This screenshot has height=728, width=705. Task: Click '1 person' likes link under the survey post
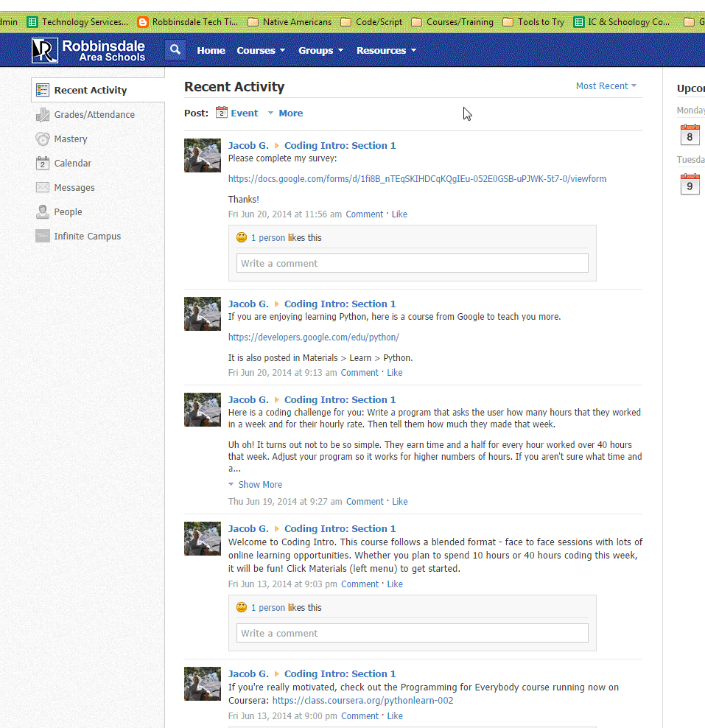click(268, 237)
